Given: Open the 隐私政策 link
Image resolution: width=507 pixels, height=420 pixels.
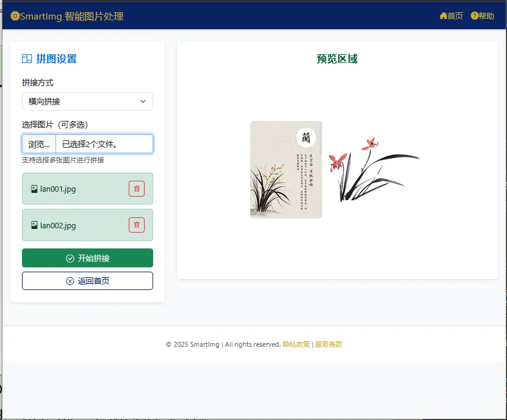Looking at the screenshot, I should (x=296, y=344).
